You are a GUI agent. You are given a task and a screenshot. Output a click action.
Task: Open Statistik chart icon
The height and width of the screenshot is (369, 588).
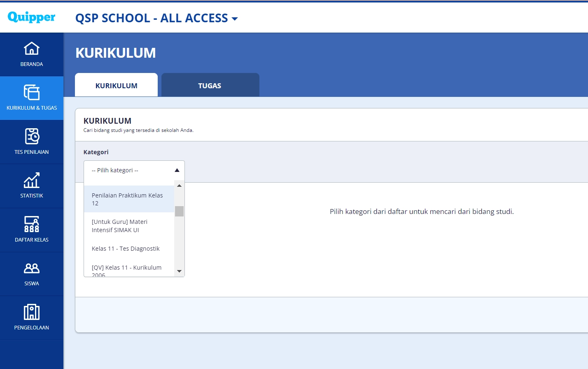[32, 181]
